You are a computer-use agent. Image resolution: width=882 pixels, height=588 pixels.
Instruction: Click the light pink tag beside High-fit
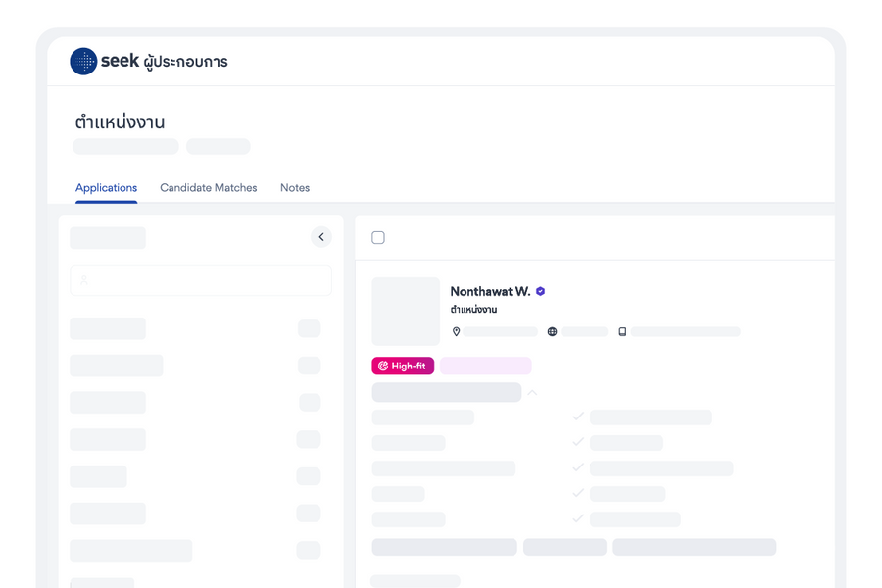[485, 366]
